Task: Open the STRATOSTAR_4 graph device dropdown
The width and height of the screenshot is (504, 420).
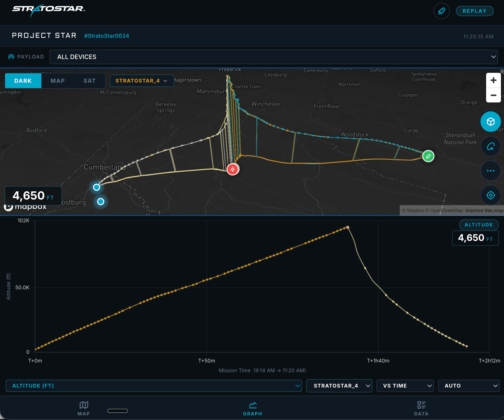Action: (339, 386)
